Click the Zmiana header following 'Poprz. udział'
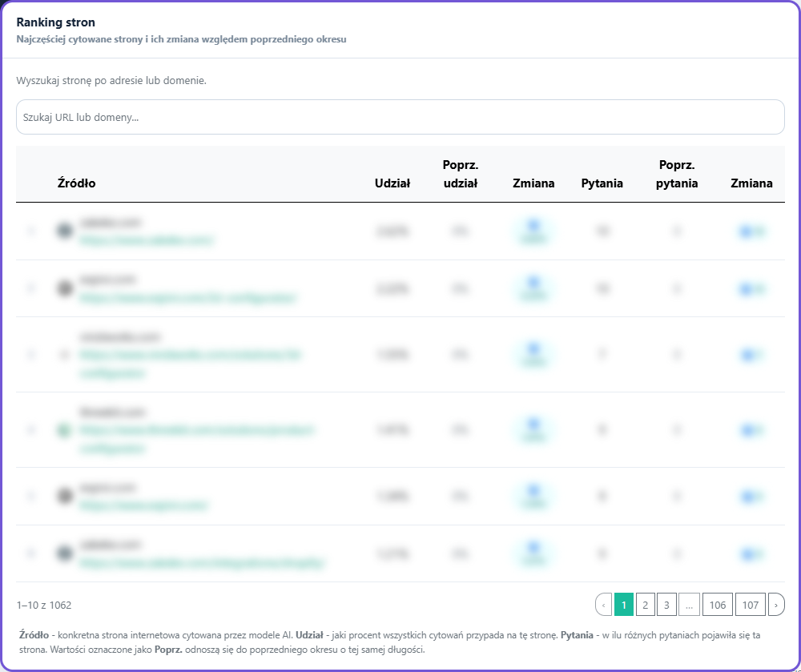Image resolution: width=801 pixels, height=672 pixels. pos(533,183)
